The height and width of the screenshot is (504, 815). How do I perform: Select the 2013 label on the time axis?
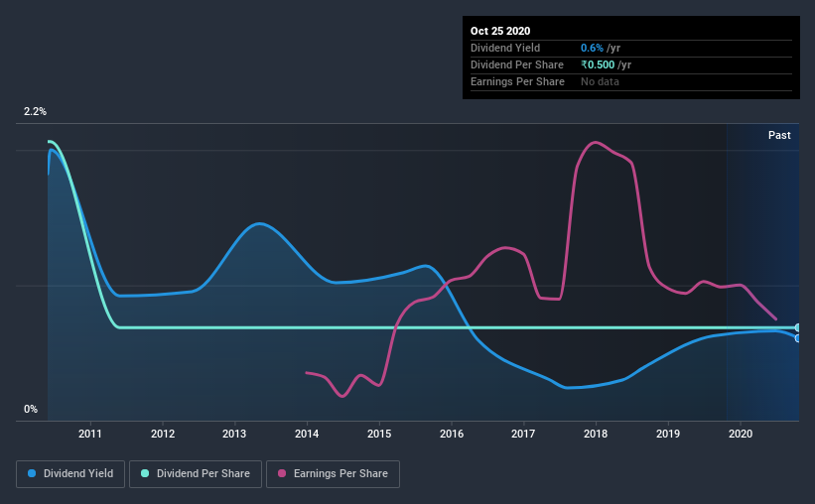(234, 434)
